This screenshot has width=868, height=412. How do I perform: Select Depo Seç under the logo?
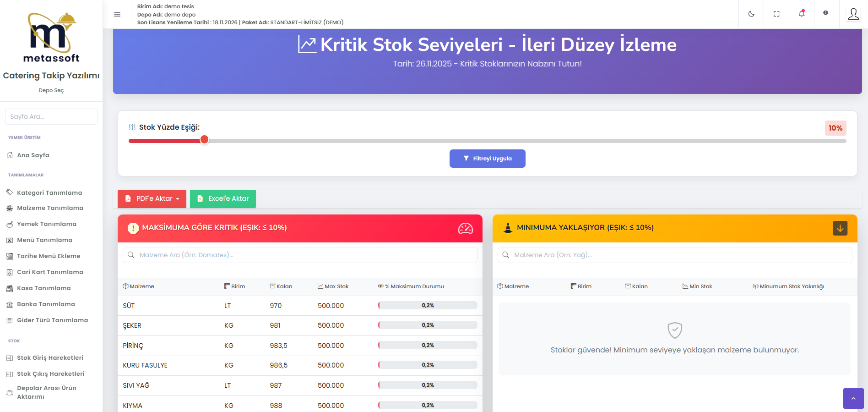coord(51,90)
